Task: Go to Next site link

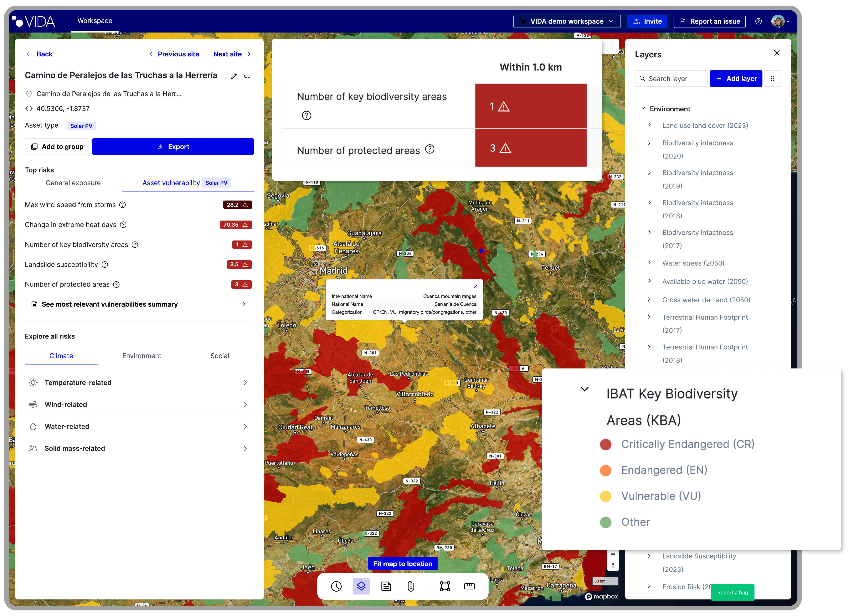Action: click(228, 54)
